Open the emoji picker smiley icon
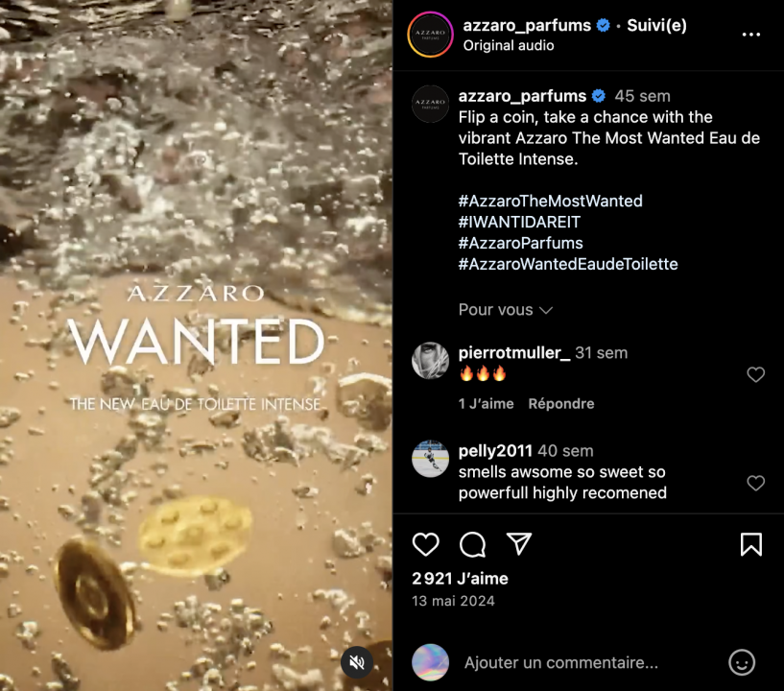784x691 pixels. [x=742, y=662]
